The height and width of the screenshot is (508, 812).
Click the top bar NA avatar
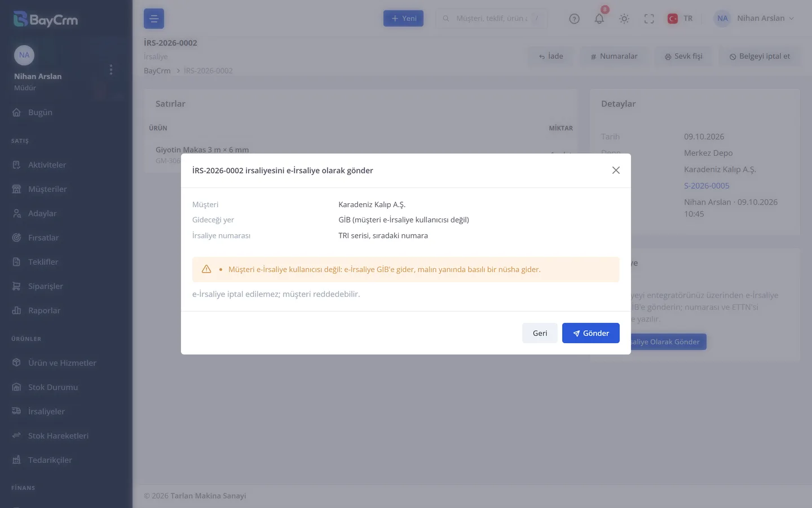(722, 19)
